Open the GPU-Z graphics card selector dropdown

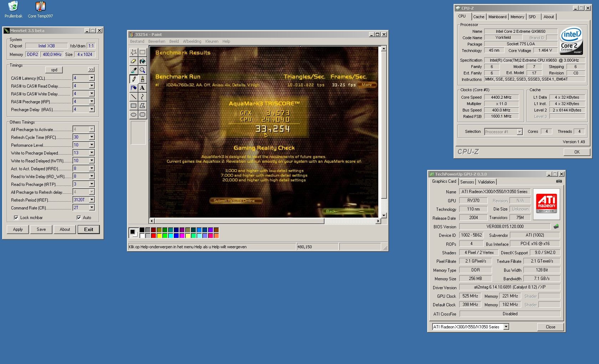[x=506, y=327]
